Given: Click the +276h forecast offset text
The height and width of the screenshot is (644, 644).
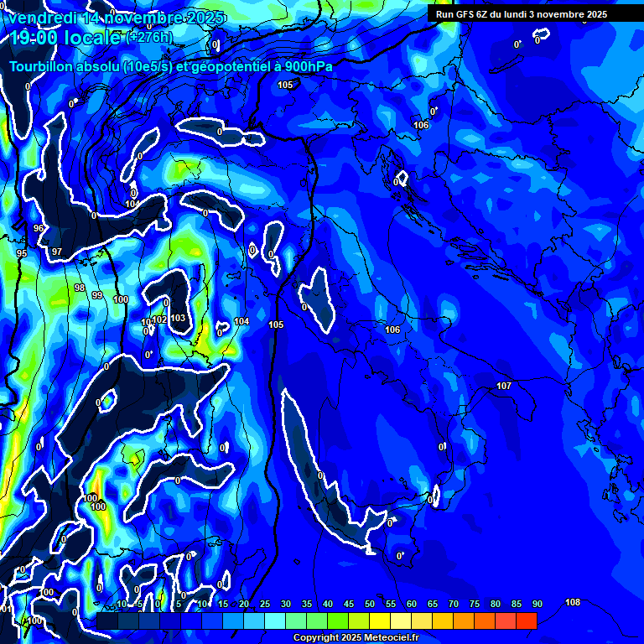Looking at the screenshot, I should pos(151,37).
